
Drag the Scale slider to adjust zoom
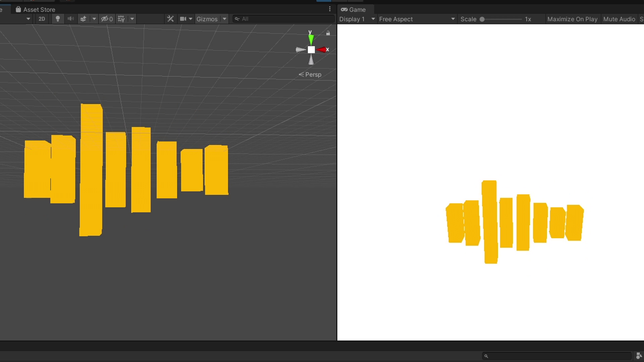(482, 19)
